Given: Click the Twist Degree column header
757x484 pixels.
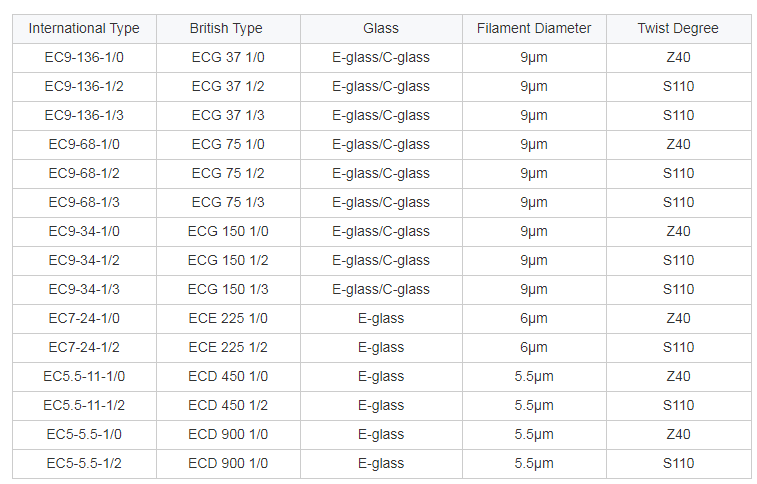Looking at the screenshot, I should click(x=678, y=28).
